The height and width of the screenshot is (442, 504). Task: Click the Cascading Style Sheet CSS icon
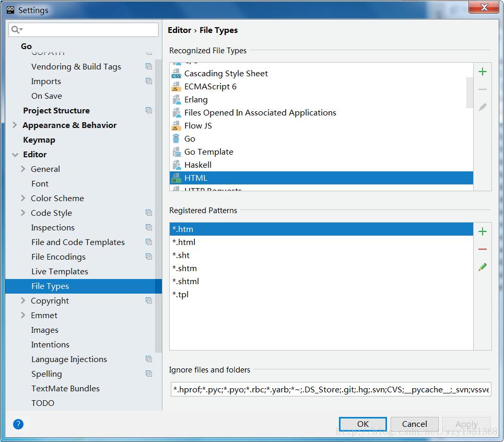pos(176,74)
